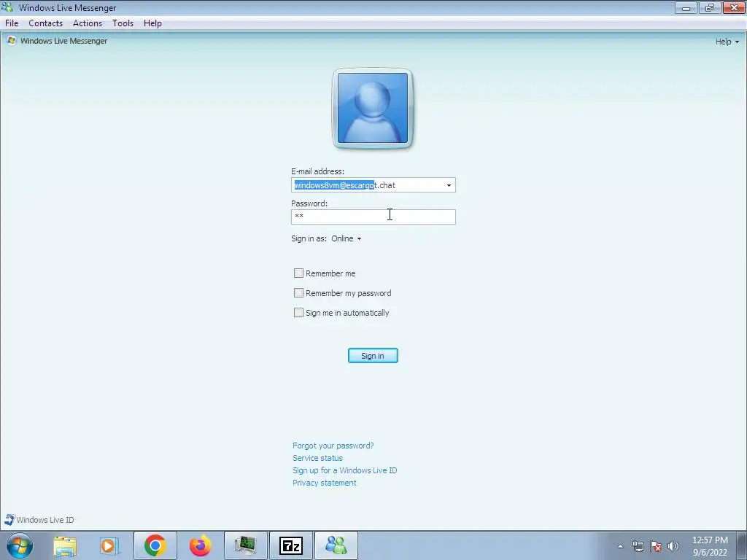Open Action Center flag icon
747x560 pixels.
click(656, 546)
